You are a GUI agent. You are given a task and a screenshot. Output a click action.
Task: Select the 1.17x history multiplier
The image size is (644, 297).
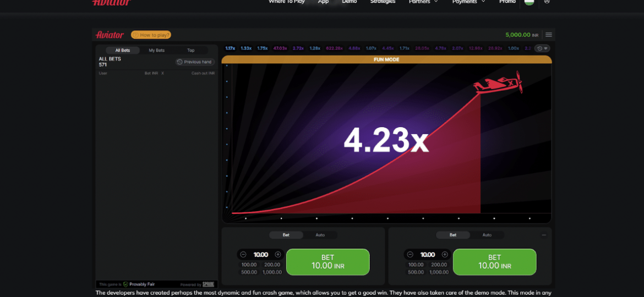click(230, 48)
